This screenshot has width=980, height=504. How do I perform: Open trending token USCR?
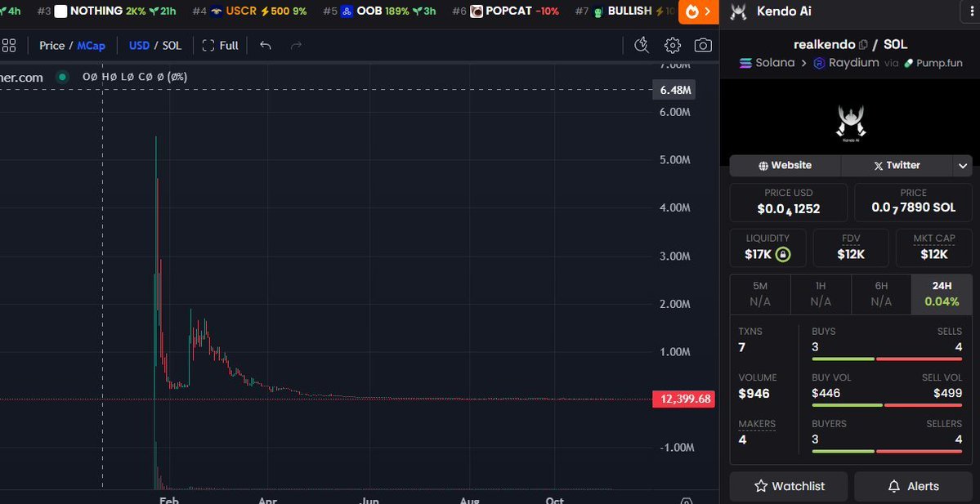pyautogui.click(x=249, y=11)
